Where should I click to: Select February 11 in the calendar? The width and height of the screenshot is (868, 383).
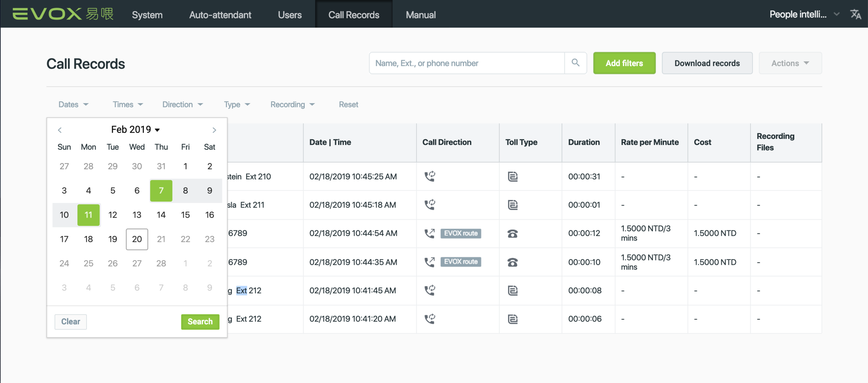89,215
